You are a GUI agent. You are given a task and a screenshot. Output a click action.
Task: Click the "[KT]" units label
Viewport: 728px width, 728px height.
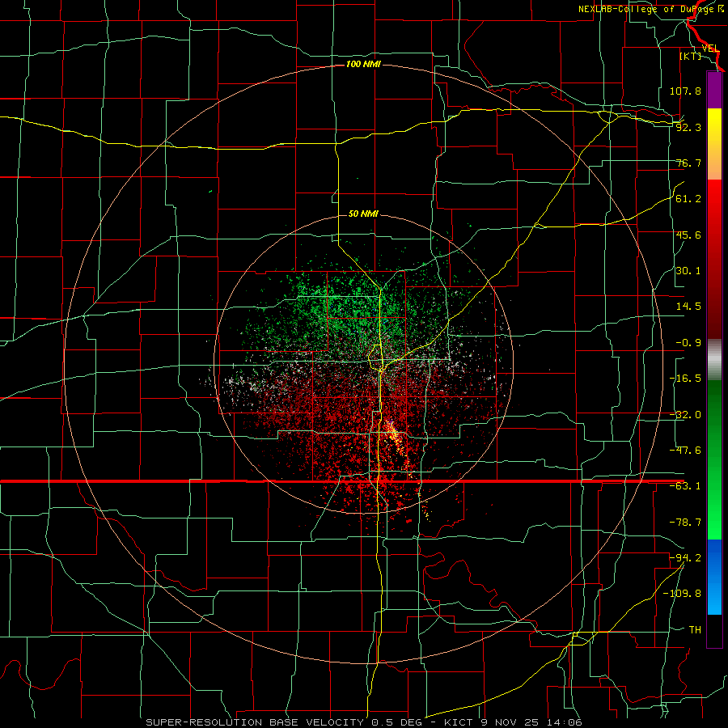pyautogui.click(x=690, y=56)
